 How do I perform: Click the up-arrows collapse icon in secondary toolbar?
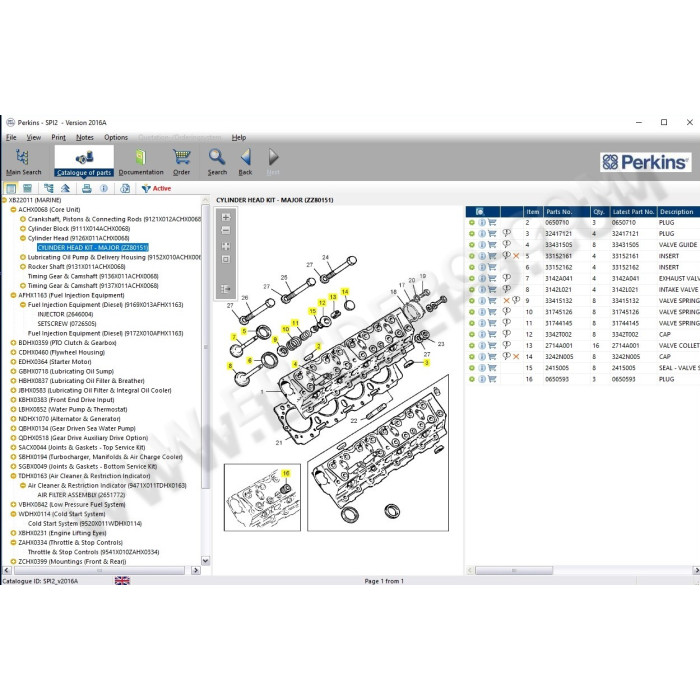(66, 188)
